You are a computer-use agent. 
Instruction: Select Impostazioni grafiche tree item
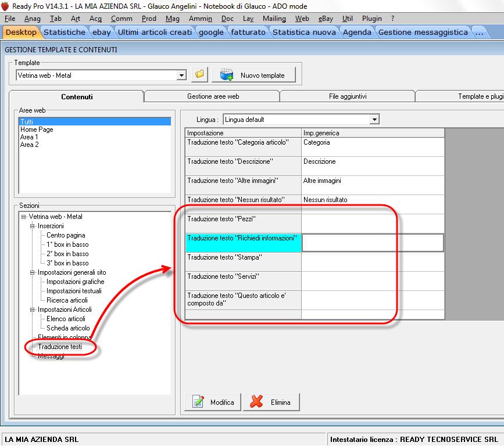[x=75, y=282]
